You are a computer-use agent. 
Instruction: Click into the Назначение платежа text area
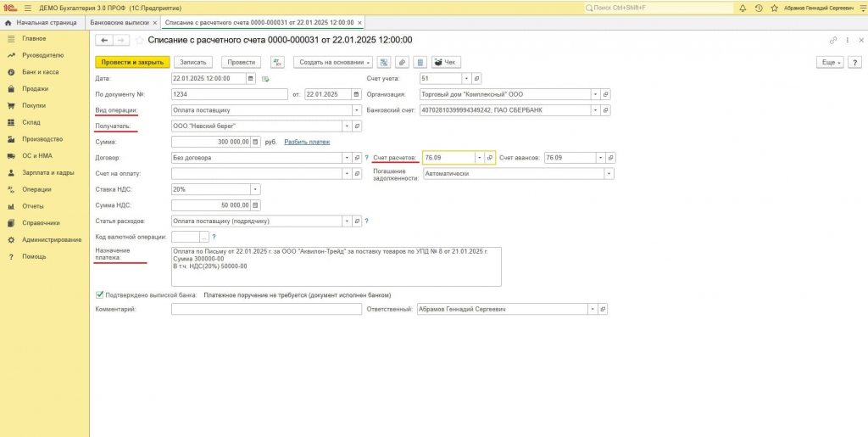337,267
